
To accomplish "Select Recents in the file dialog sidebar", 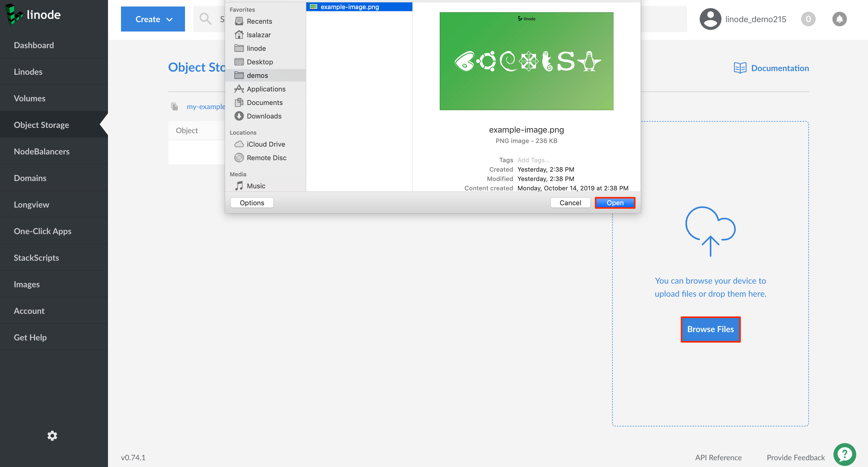I will pyautogui.click(x=259, y=21).
